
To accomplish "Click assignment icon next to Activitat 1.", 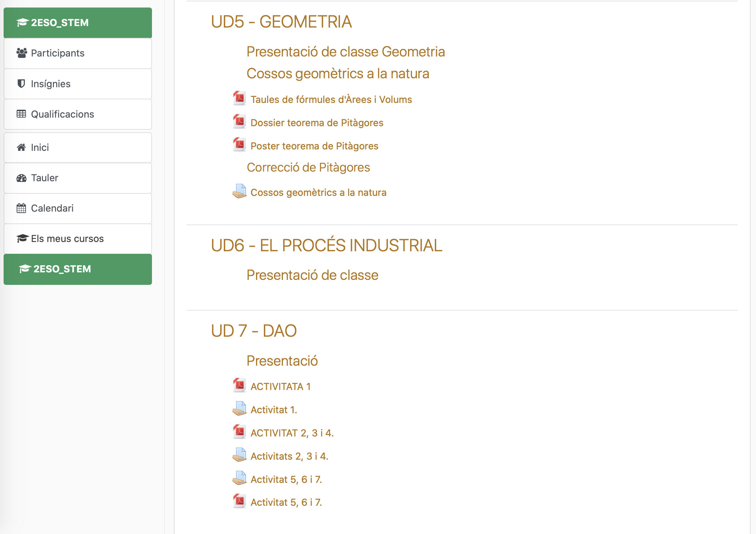I will click(x=239, y=409).
